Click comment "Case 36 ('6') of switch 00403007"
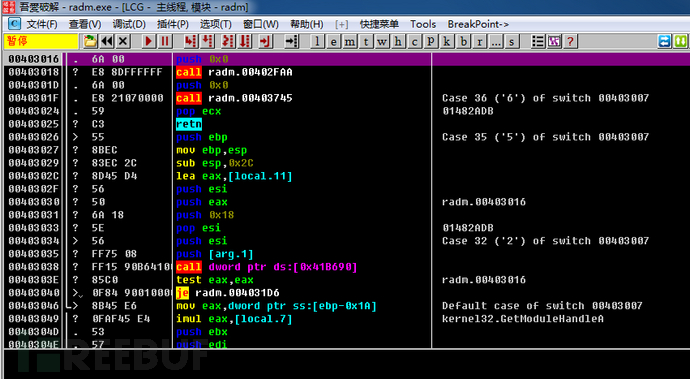690x379 pixels. click(x=546, y=98)
